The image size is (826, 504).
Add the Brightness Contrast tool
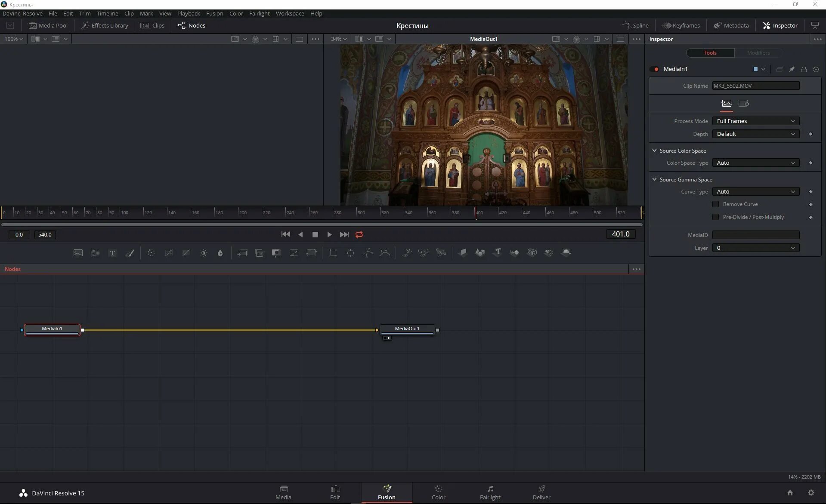[x=204, y=253]
